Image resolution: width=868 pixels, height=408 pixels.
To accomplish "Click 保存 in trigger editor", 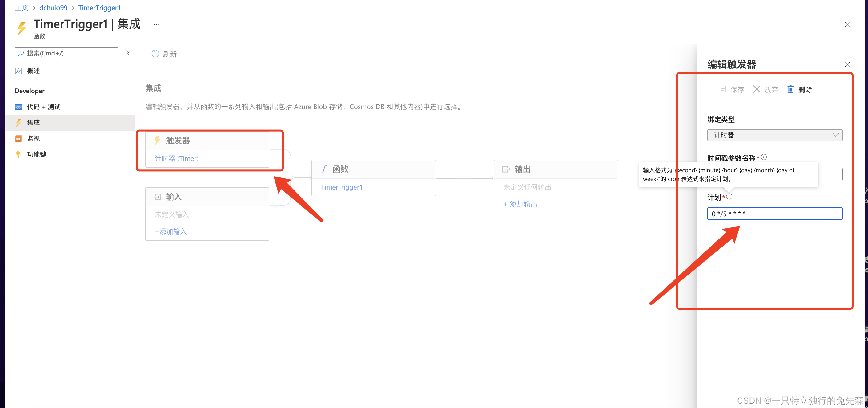I will [732, 89].
